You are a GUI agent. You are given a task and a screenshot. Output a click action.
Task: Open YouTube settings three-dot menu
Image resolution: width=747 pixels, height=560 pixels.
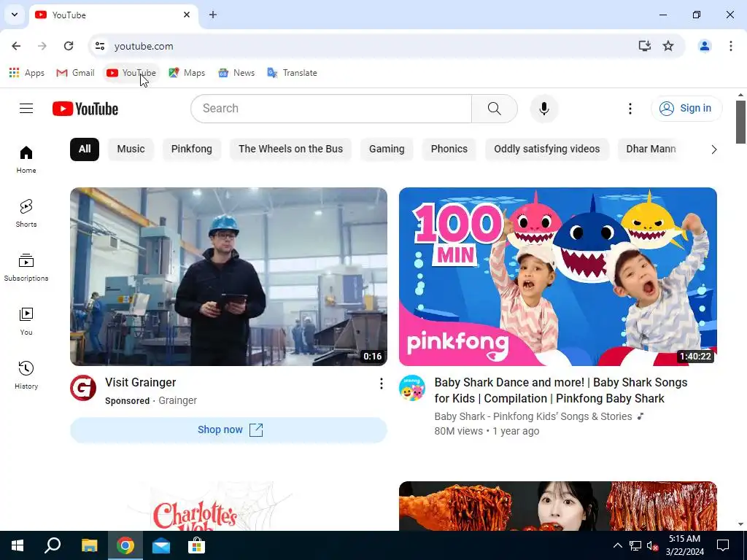point(630,109)
